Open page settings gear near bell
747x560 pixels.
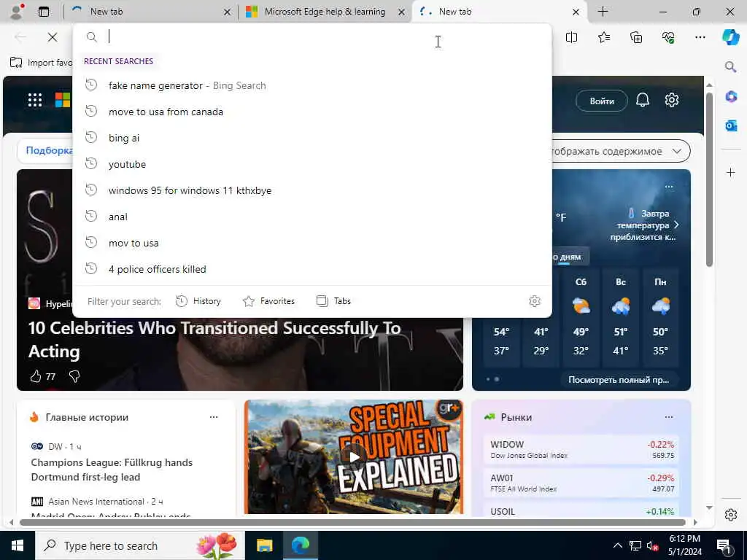pyautogui.click(x=672, y=100)
